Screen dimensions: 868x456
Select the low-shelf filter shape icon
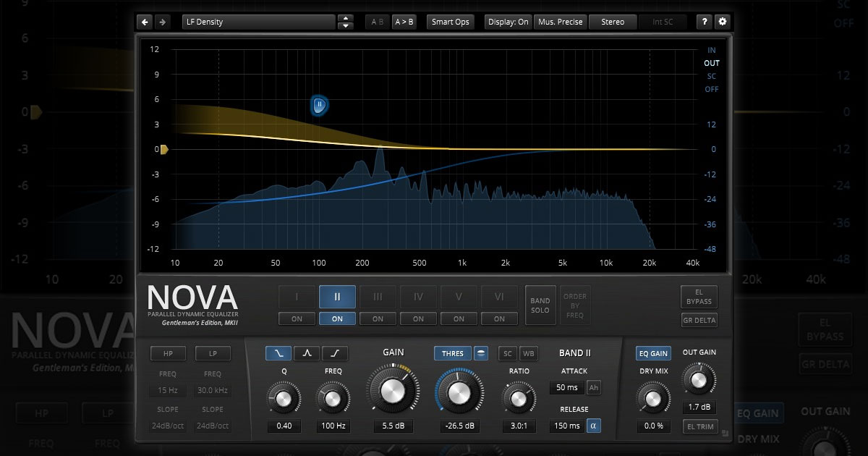(278, 353)
